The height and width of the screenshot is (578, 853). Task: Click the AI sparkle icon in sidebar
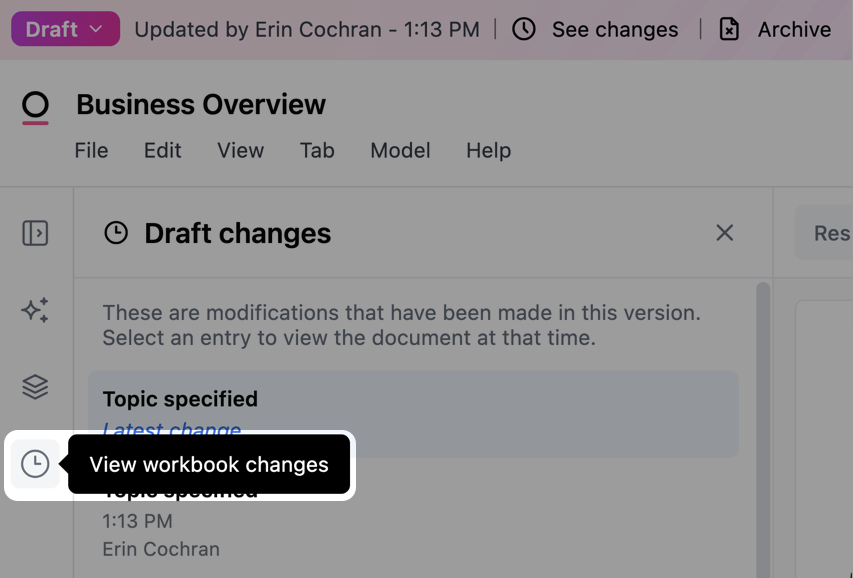tap(35, 310)
